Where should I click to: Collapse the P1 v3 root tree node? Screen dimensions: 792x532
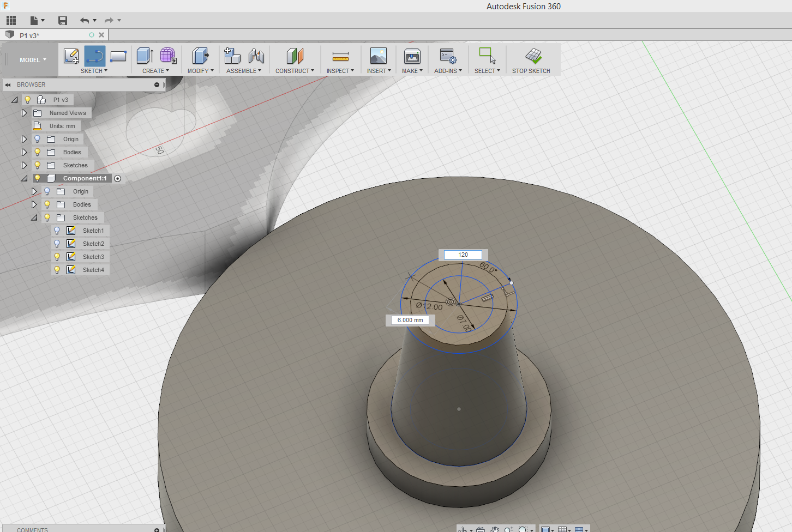pos(15,100)
